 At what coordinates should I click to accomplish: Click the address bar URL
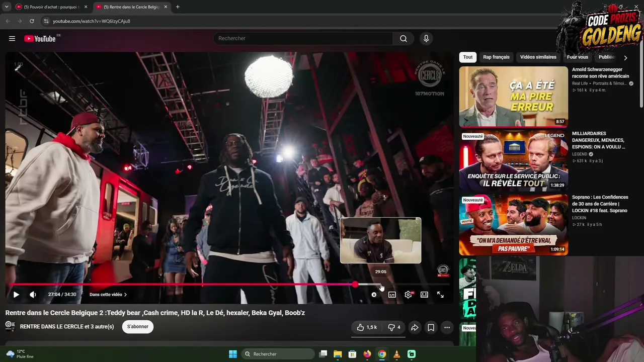(x=92, y=21)
